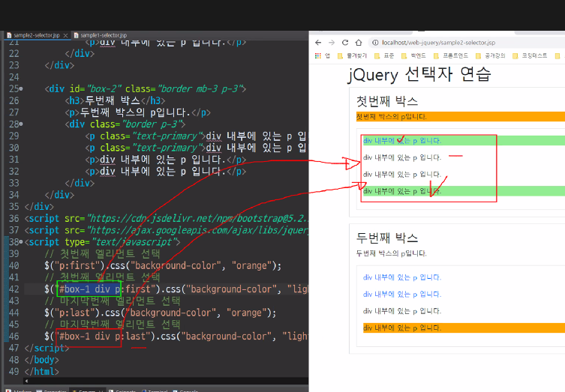This screenshot has height=392, width=565.
Task: Click the 두번째 박스의 p입니다. paragraph on the page
Action: 392,253
